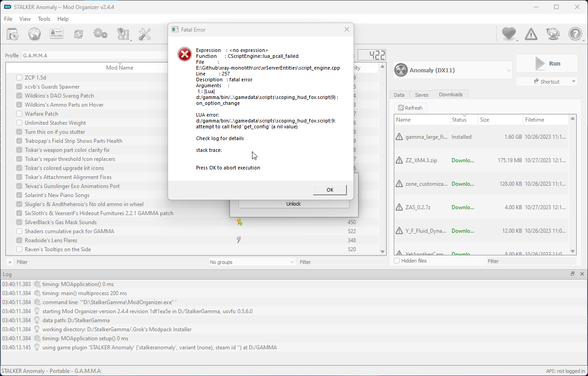Screen dimensions: 588x376
Task: Open Settings wrench and screwdriver icon
Action: (x=145, y=34)
